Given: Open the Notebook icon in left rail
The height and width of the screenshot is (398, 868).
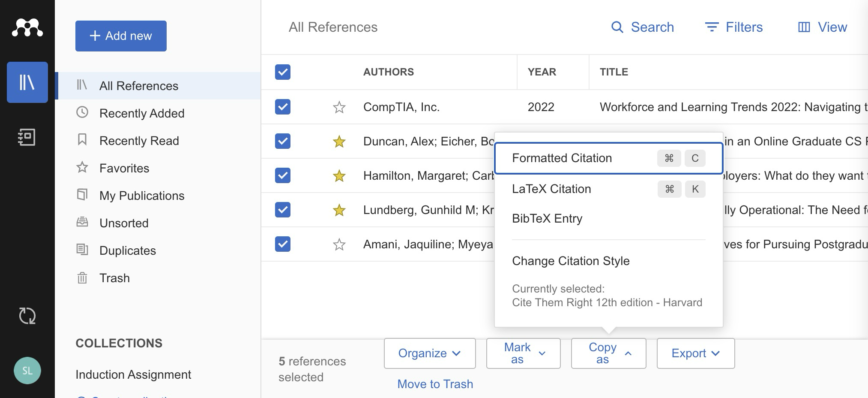Looking at the screenshot, I should pyautogui.click(x=27, y=137).
